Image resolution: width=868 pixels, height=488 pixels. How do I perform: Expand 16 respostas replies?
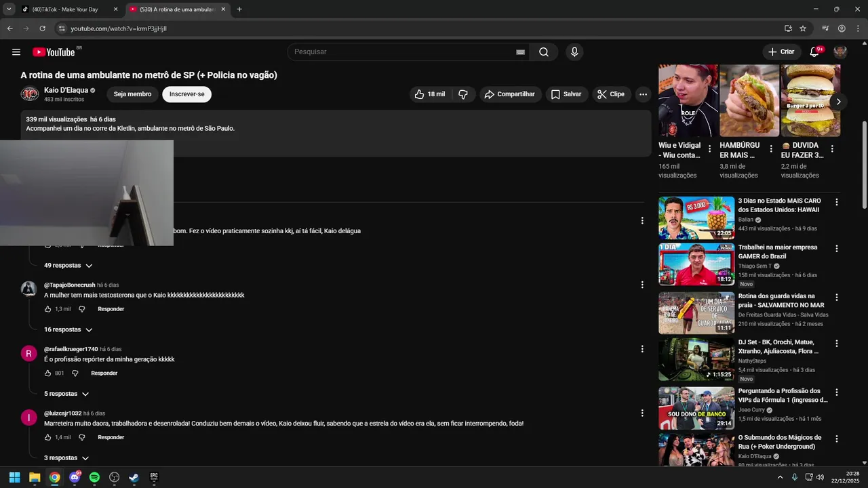(68, 330)
